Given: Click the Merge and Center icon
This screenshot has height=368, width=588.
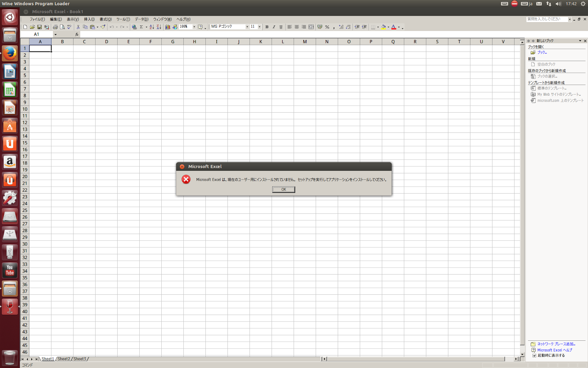Looking at the screenshot, I should click(x=311, y=27).
